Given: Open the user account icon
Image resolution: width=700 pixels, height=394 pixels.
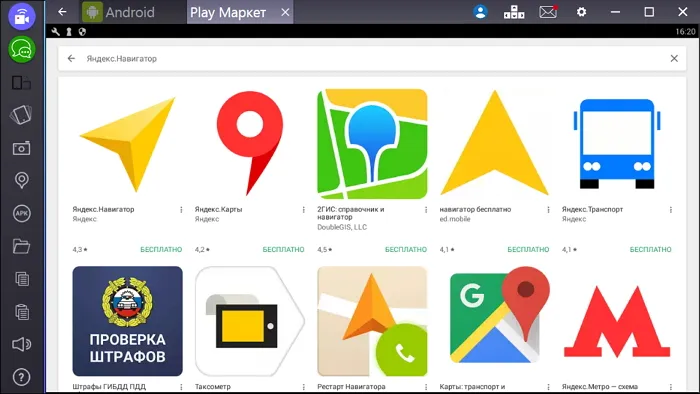Looking at the screenshot, I should tap(480, 12).
